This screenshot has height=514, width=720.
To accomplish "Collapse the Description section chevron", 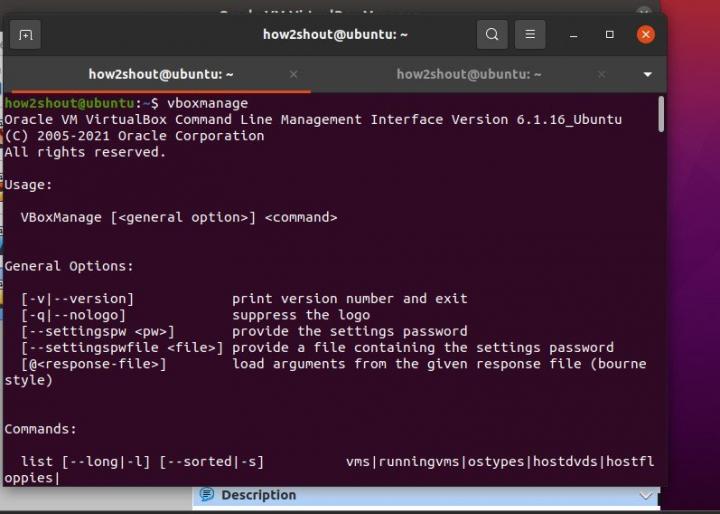I will point(646,495).
